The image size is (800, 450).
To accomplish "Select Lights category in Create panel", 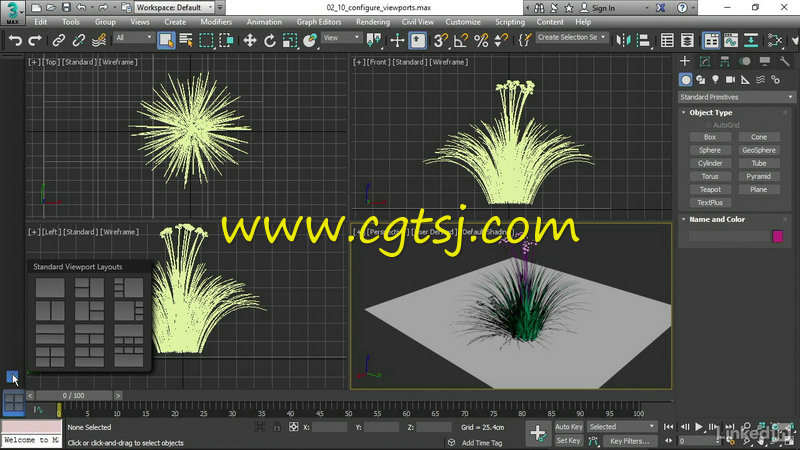I will point(715,80).
